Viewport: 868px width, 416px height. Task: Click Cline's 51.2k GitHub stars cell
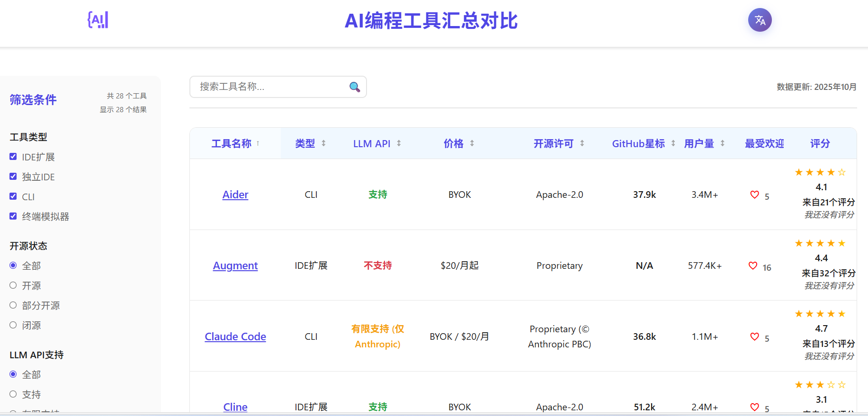coord(644,407)
